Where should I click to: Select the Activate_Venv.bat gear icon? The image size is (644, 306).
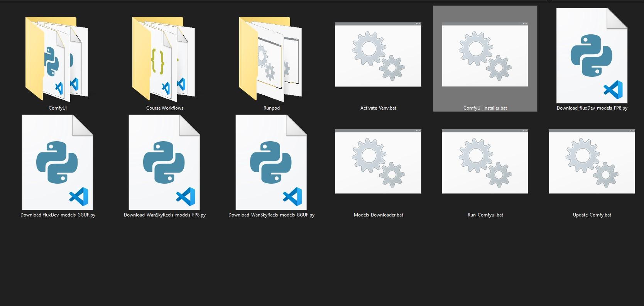point(378,54)
